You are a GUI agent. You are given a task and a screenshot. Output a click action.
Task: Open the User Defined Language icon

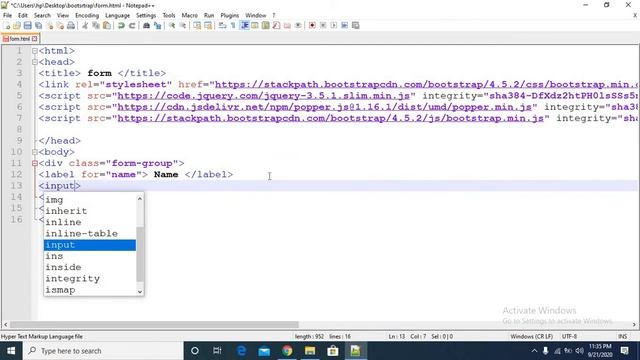pyautogui.click(x=255, y=25)
